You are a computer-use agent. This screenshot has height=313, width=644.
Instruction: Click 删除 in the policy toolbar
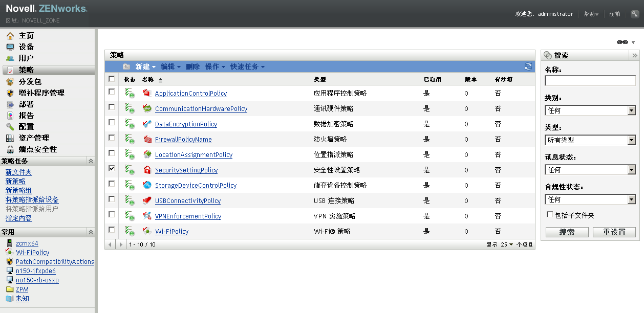click(x=192, y=66)
